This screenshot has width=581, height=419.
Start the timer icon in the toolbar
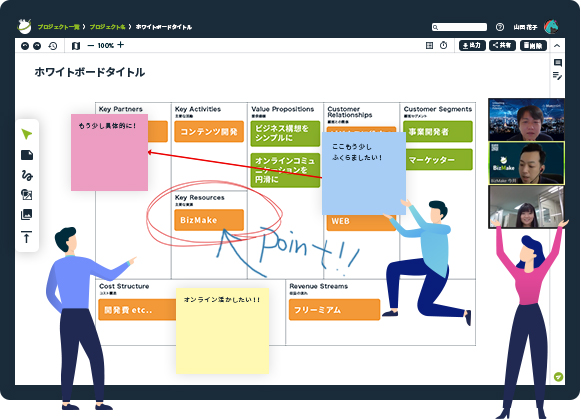444,46
